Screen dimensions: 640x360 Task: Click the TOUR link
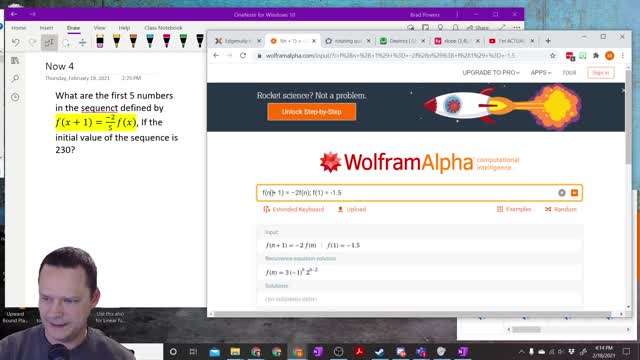(x=569, y=73)
